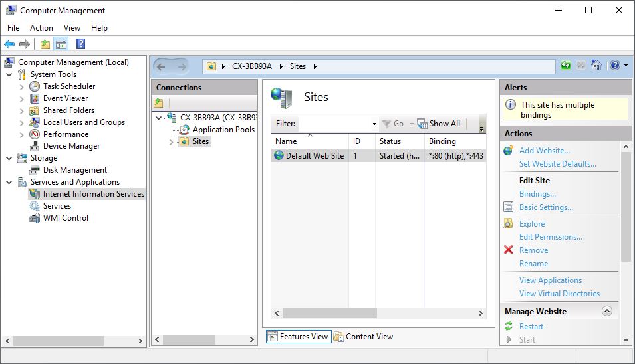Click the Default Web Site globe icon
Screen dimensions: 635x364
click(279, 155)
